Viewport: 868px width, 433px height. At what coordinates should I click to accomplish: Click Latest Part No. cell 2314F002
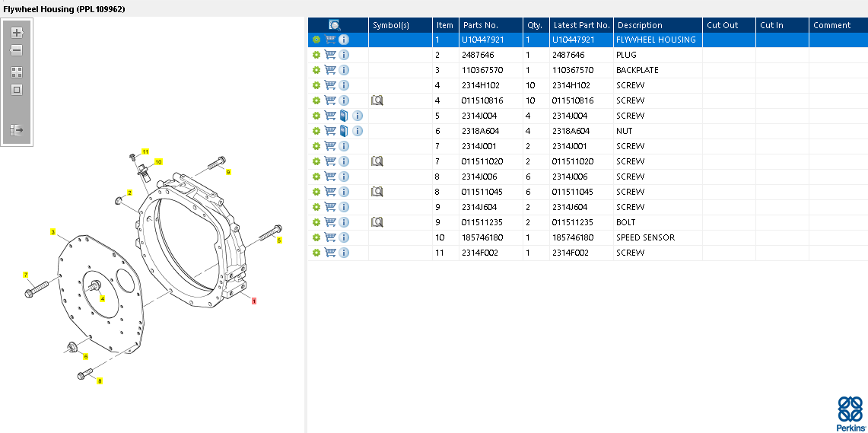[x=581, y=253]
